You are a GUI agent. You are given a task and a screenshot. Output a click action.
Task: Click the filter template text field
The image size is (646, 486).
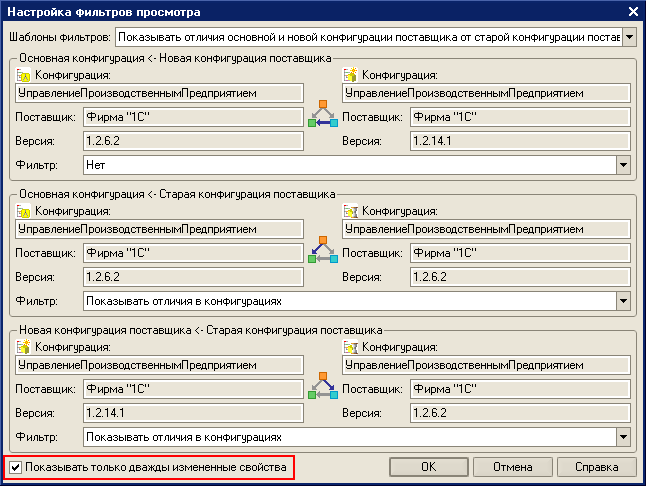369,37
